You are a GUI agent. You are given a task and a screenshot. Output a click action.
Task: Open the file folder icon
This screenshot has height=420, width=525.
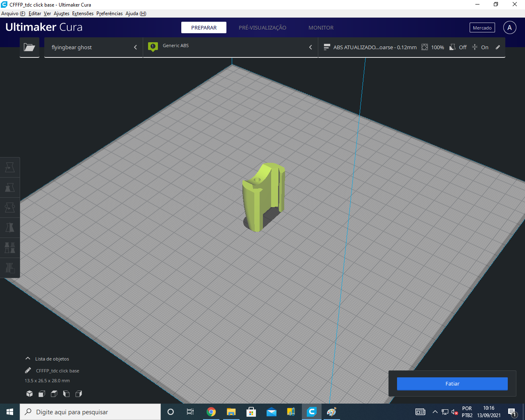click(x=30, y=47)
